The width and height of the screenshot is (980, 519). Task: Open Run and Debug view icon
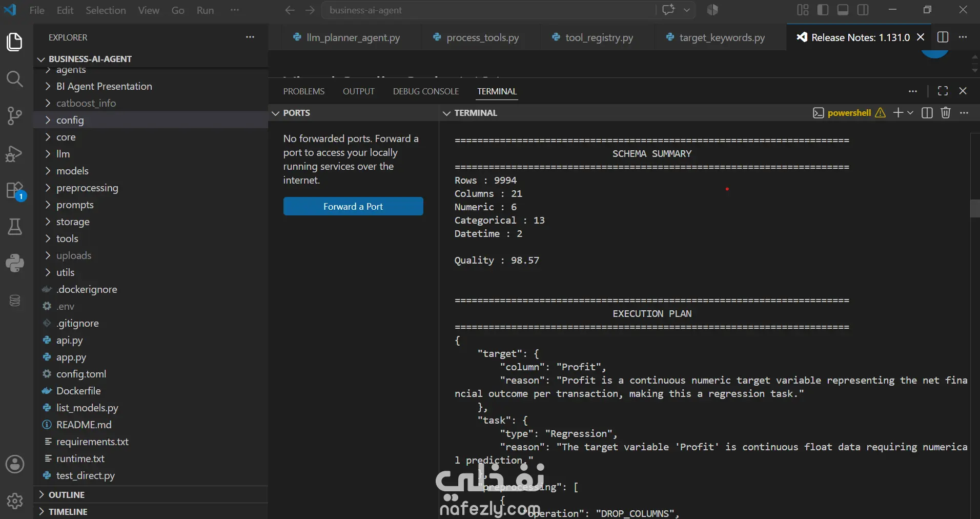(14, 153)
